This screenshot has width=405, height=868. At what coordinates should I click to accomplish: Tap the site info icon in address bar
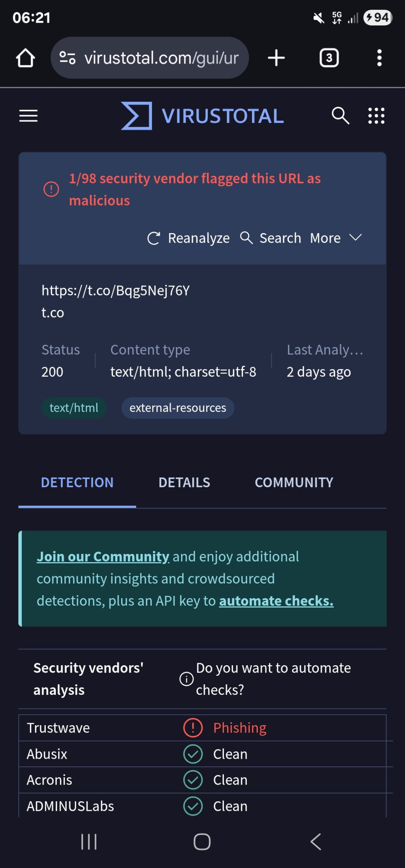[x=67, y=58]
